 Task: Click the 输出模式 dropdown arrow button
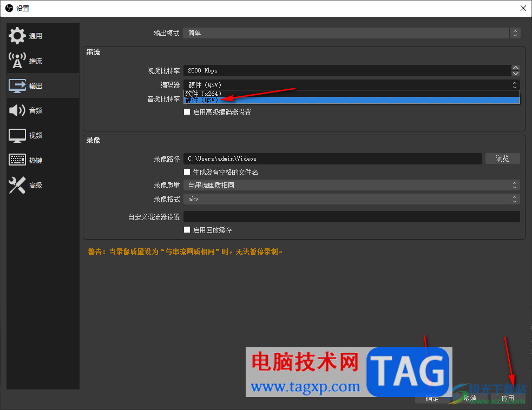pos(515,33)
